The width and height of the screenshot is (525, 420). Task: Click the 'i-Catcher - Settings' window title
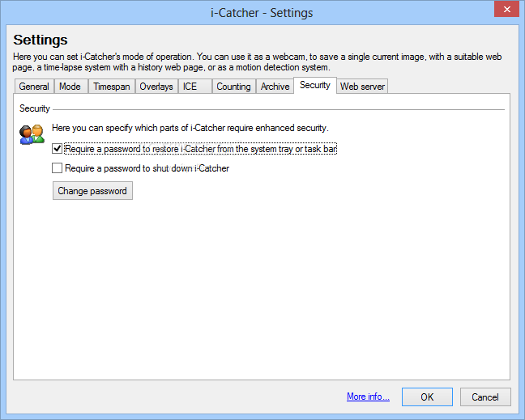point(262,13)
